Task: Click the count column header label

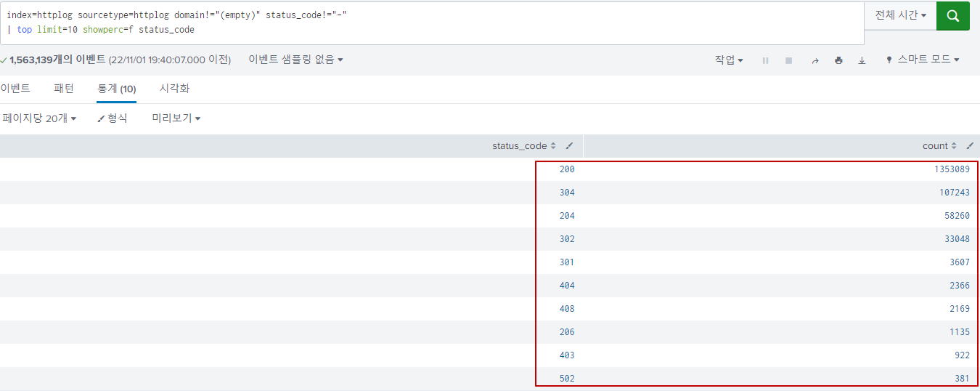Action: pyautogui.click(x=935, y=146)
